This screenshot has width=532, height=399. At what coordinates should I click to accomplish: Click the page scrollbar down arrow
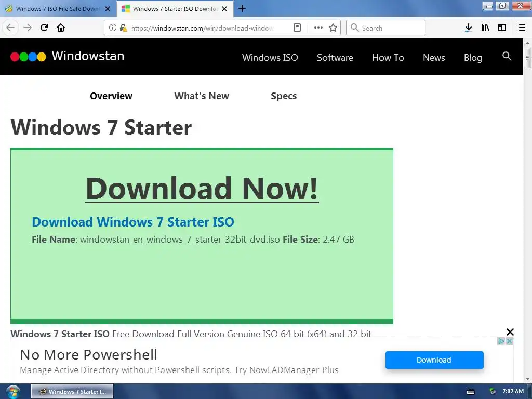528,379
